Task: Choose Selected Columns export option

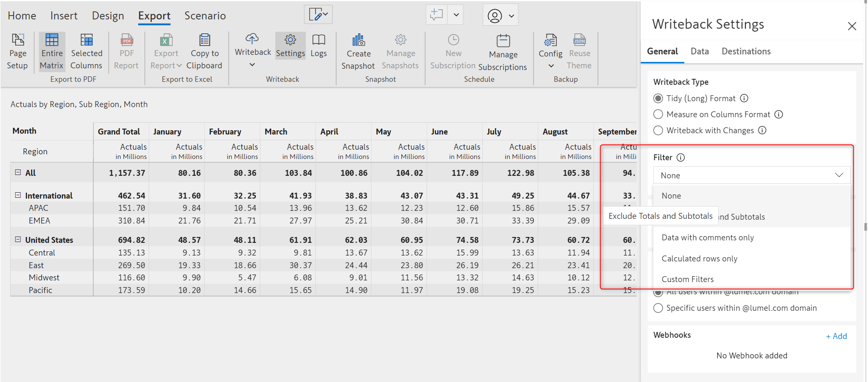Action: (x=86, y=51)
